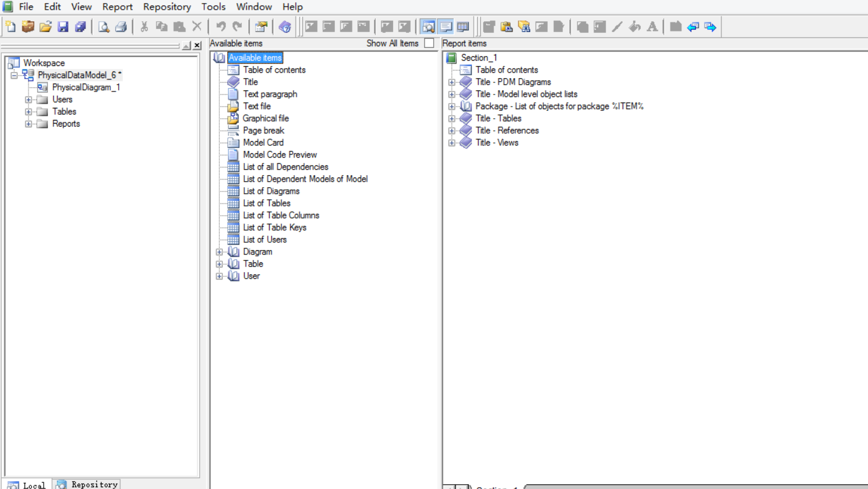Open the Edit menu
The height and width of the screenshot is (489, 868).
pyautogui.click(x=52, y=7)
